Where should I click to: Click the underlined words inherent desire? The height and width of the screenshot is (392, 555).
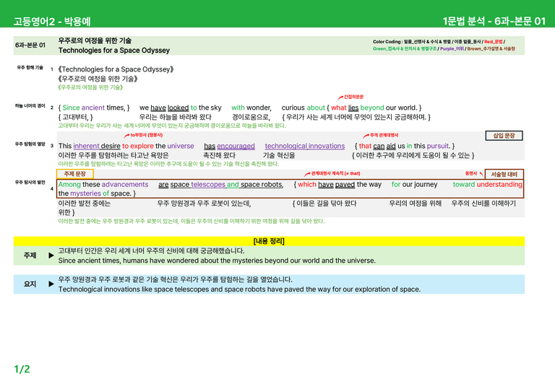tap(97, 146)
